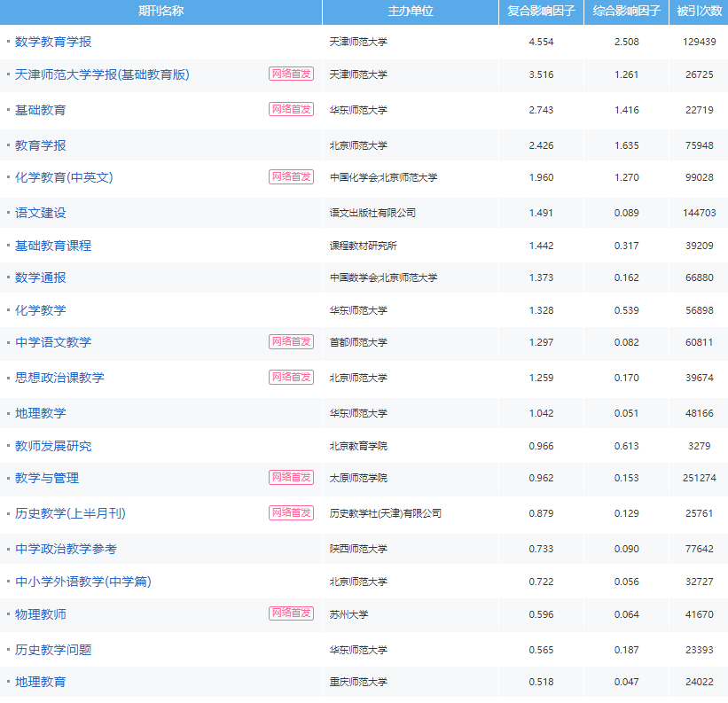Click sponsor 重庆师范大学
This screenshot has width=728, height=703.
[358, 682]
